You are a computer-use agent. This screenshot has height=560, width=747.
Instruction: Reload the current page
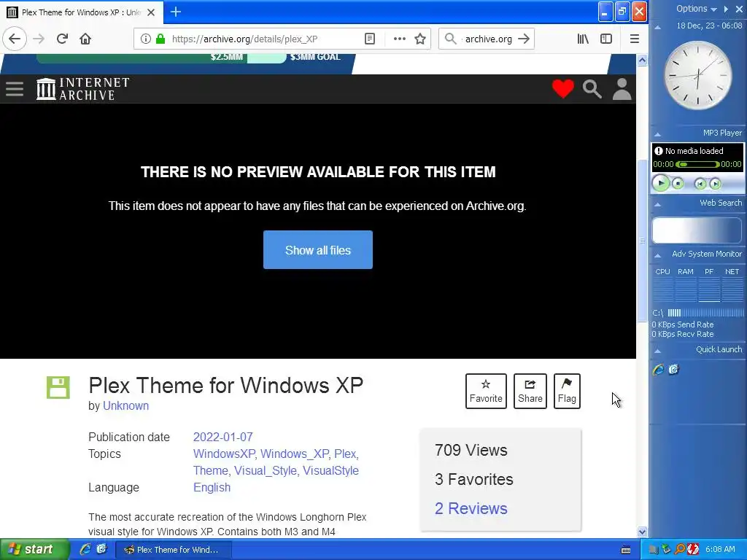pyautogui.click(x=62, y=39)
